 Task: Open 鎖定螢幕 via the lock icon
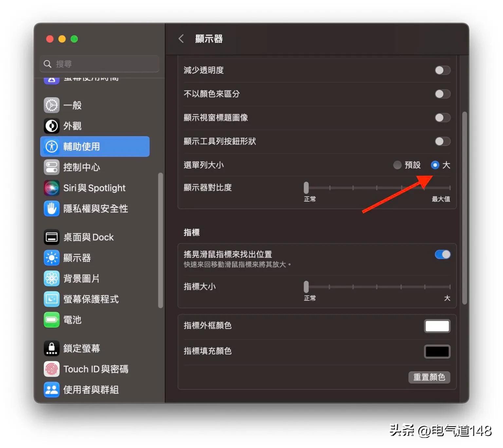pyautogui.click(x=51, y=348)
